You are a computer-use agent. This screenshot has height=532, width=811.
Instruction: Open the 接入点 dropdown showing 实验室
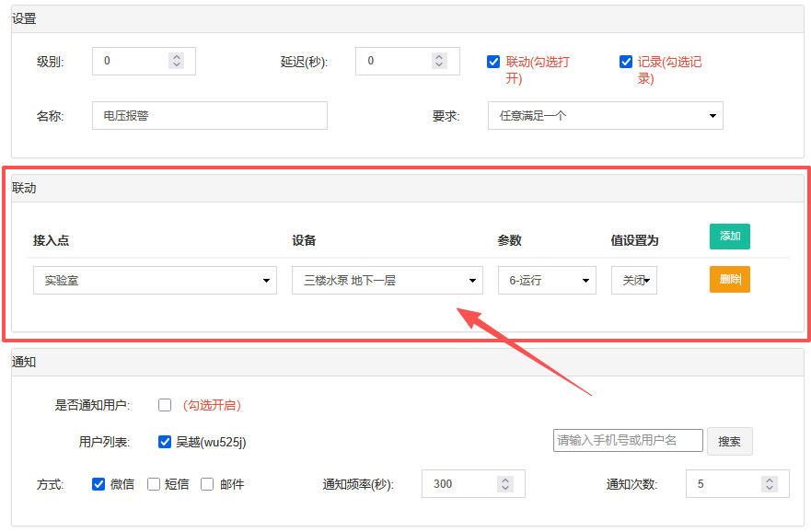pos(155,281)
